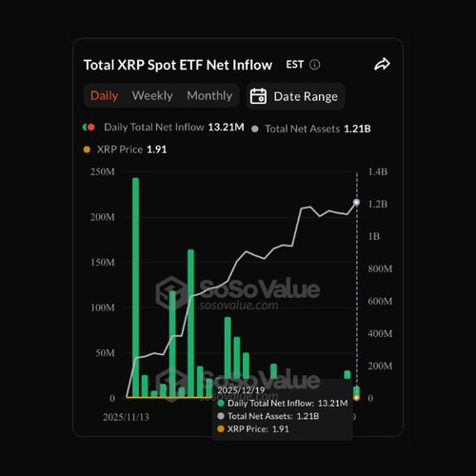Click the last green bar for 2025/12/19

coord(356,391)
